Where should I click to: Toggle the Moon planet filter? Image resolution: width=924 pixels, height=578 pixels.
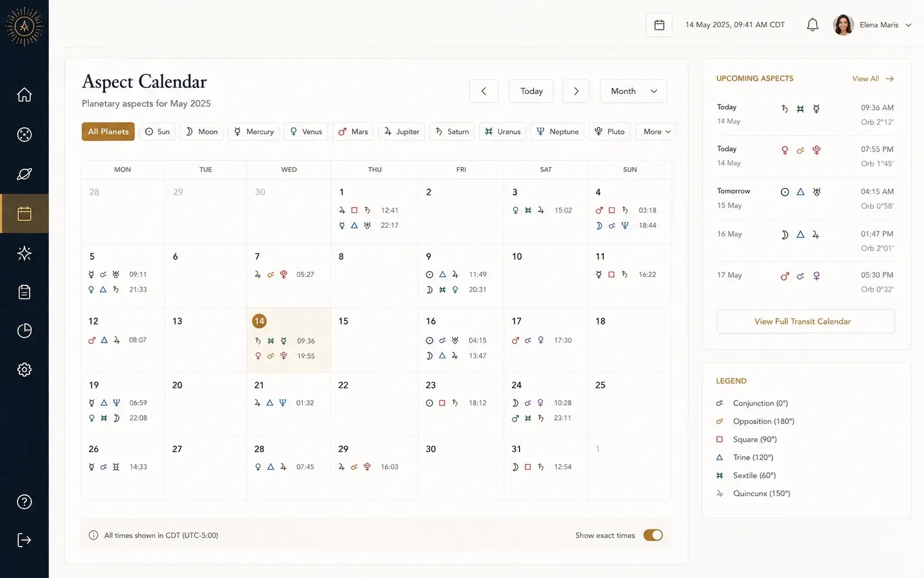tap(202, 132)
